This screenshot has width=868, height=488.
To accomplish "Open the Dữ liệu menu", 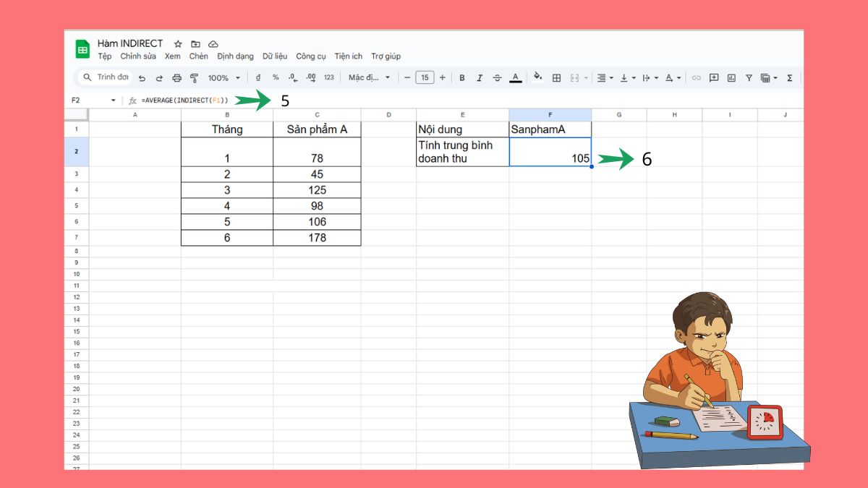I will click(275, 56).
